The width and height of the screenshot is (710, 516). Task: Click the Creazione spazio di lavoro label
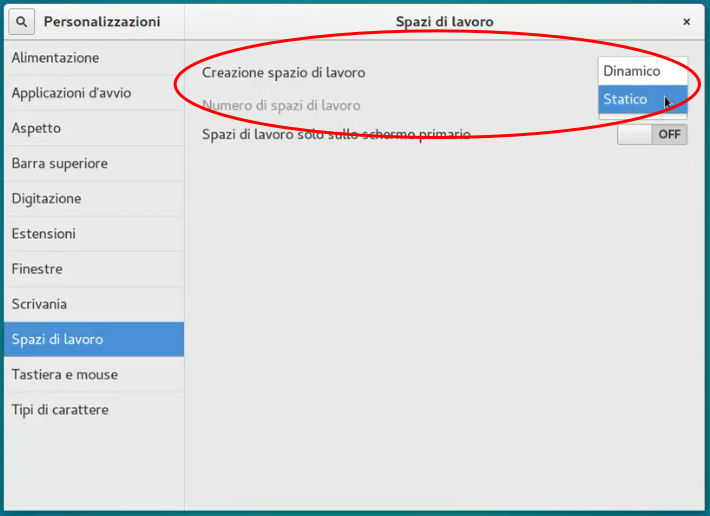(283, 72)
